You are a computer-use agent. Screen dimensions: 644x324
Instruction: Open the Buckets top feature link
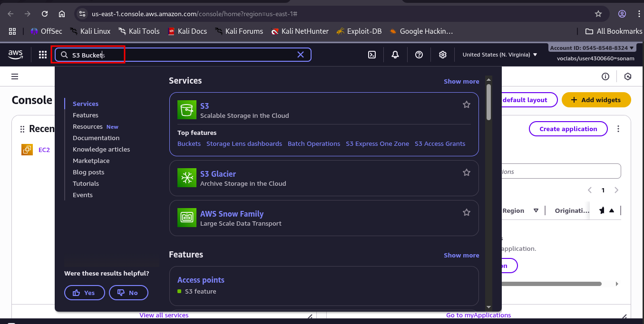click(189, 143)
